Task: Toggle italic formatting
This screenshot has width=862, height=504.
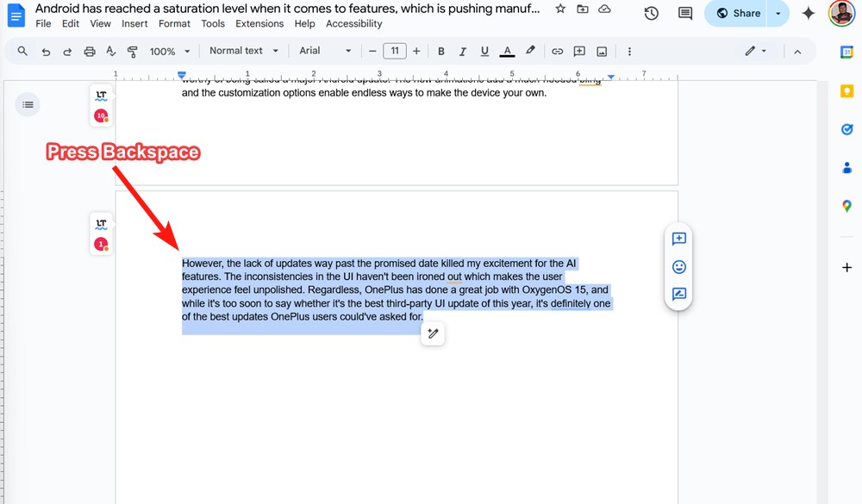Action: pyautogui.click(x=463, y=51)
